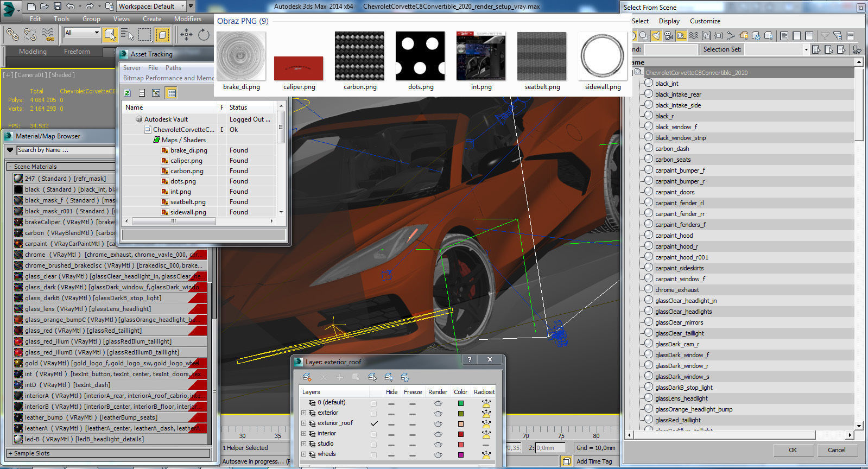Click Hide/Unhide All Layers icon

tap(389, 377)
